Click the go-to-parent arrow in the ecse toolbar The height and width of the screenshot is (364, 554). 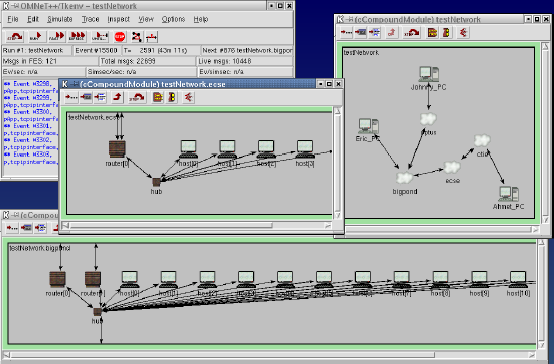coord(117,97)
